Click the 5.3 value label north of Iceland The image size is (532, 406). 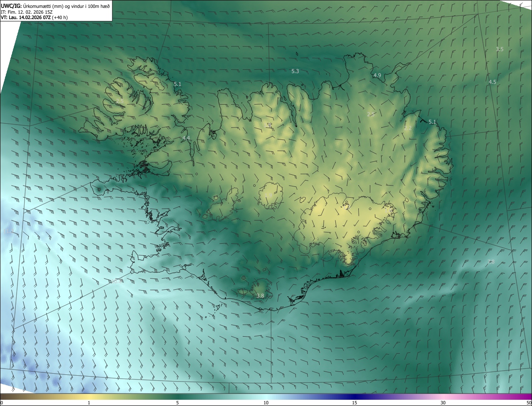point(295,71)
